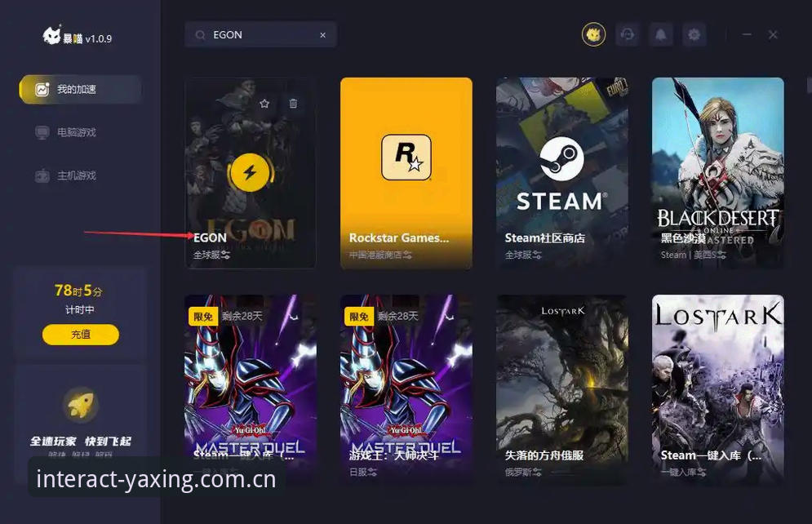
Task: Click the EGON game title
Action: pyautogui.click(x=210, y=238)
